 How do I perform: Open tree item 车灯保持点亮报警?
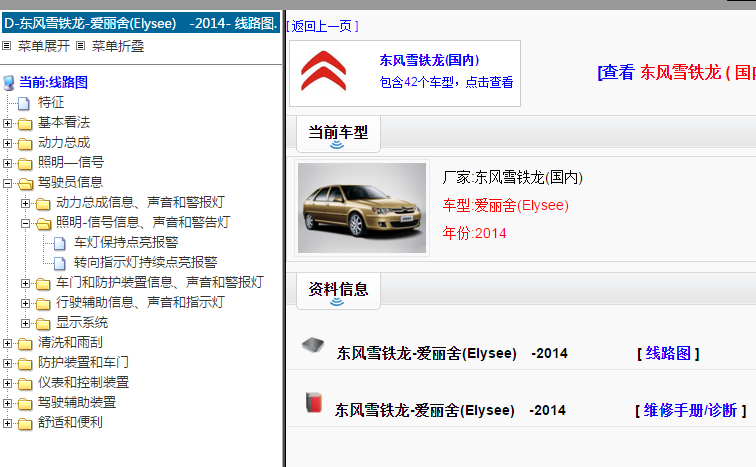click(126, 242)
